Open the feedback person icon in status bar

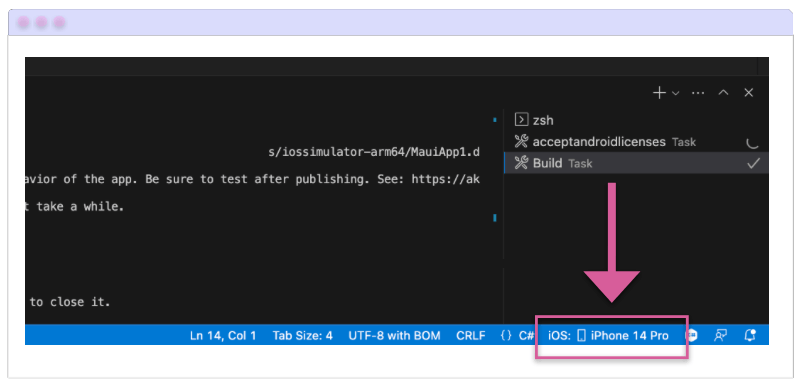coord(721,336)
